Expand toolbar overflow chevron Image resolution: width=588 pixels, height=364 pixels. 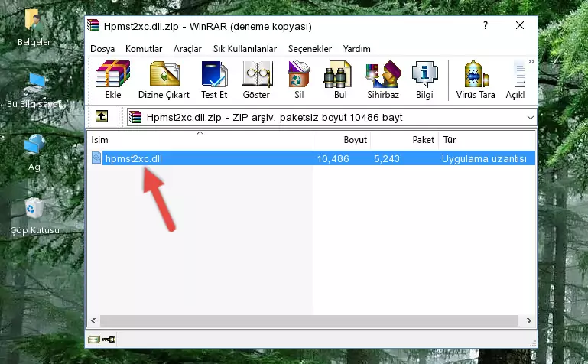[x=531, y=61]
